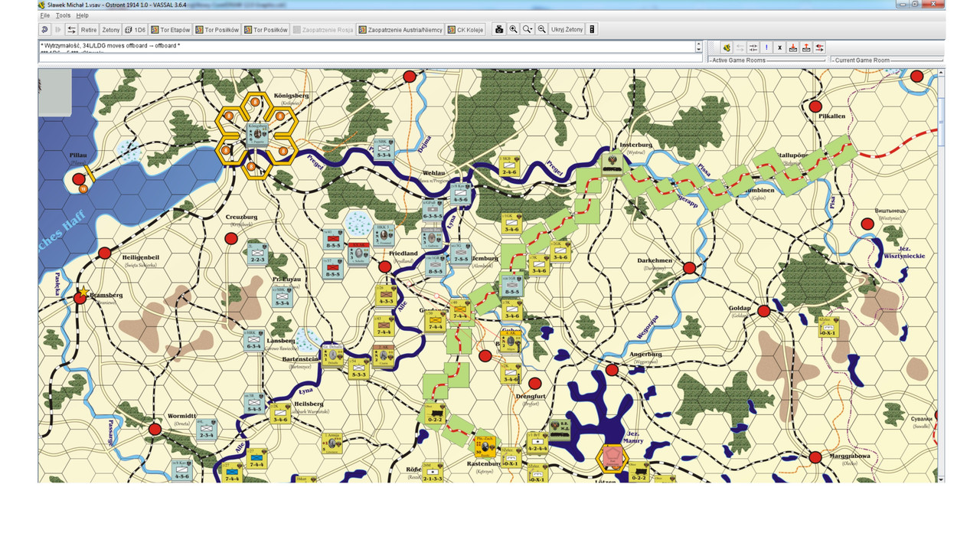Image resolution: width=980 pixels, height=543 pixels.
Task: Select the 2-4-6 counter east of Wehlau
Action: coord(510,166)
